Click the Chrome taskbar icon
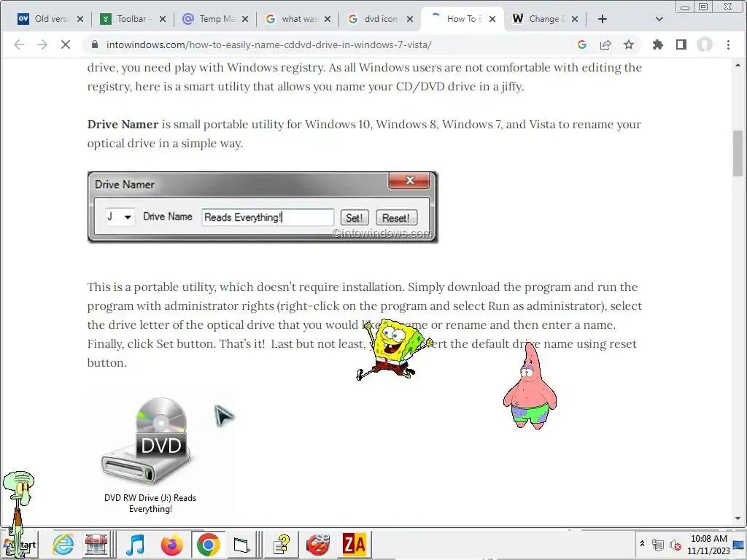The image size is (747, 560). click(208, 544)
